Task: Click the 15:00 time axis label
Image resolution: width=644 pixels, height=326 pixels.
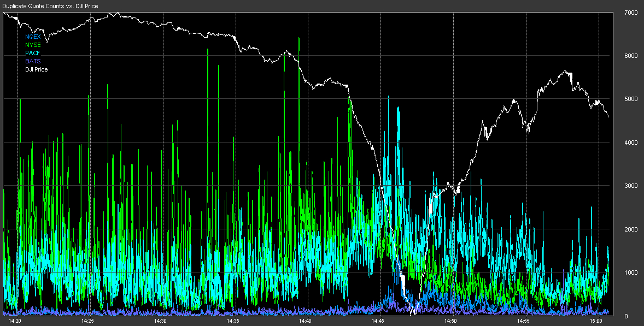Action: (x=596, y=321)
